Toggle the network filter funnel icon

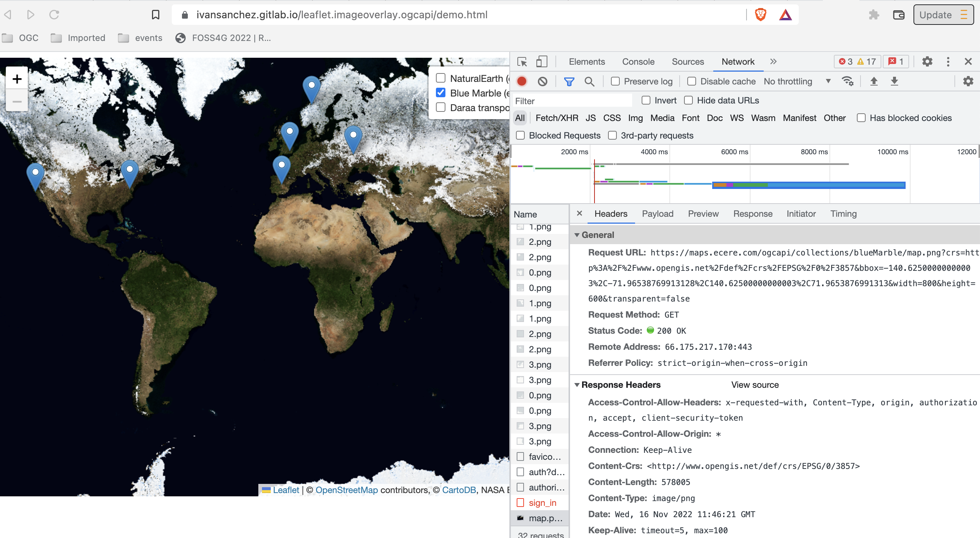tap(569, 82)
